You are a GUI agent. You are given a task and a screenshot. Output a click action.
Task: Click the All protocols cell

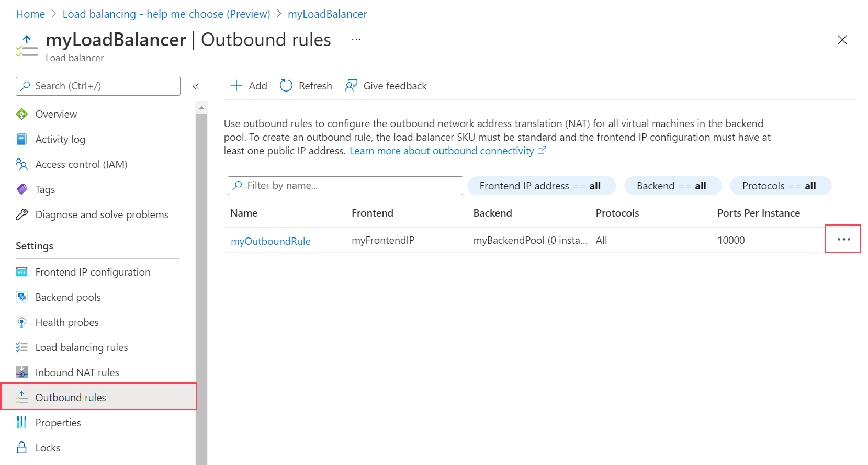click(x=602, y=240)
